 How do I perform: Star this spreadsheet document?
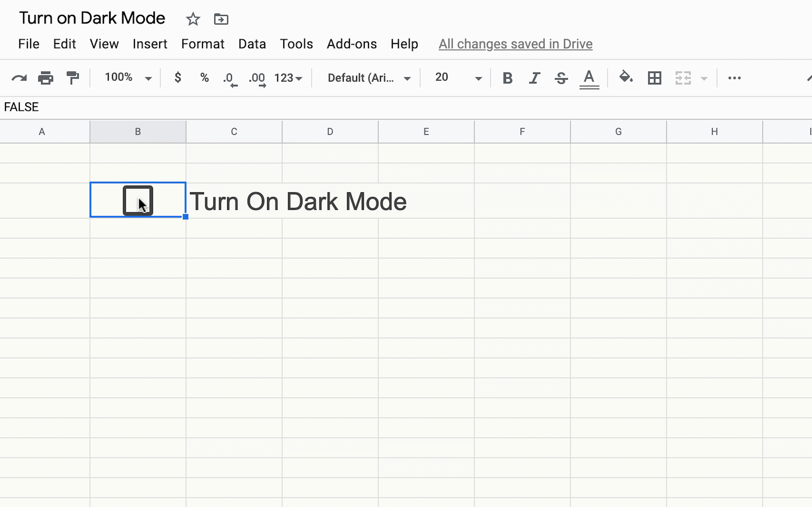[x=193, y=19]
